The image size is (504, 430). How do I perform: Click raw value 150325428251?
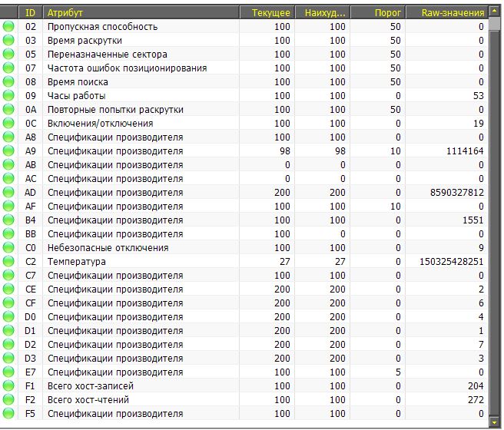(x=451, y=261)
